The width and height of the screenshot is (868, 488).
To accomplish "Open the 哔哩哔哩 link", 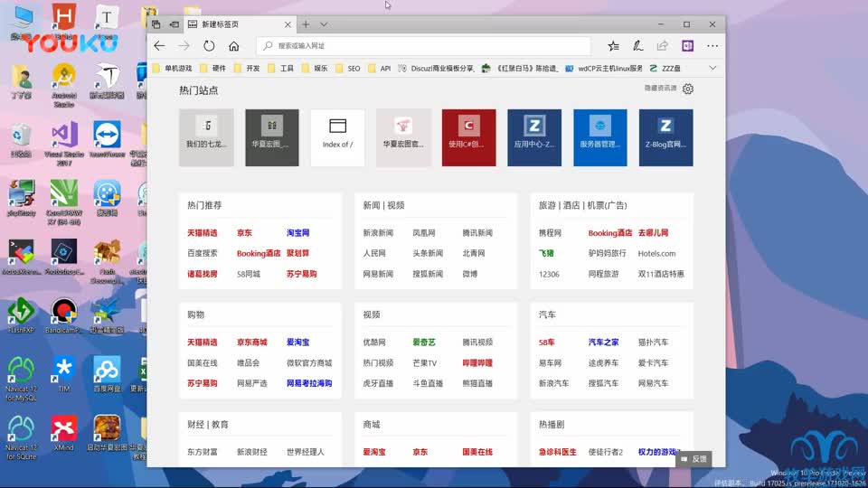I will (x=477, y=363).
